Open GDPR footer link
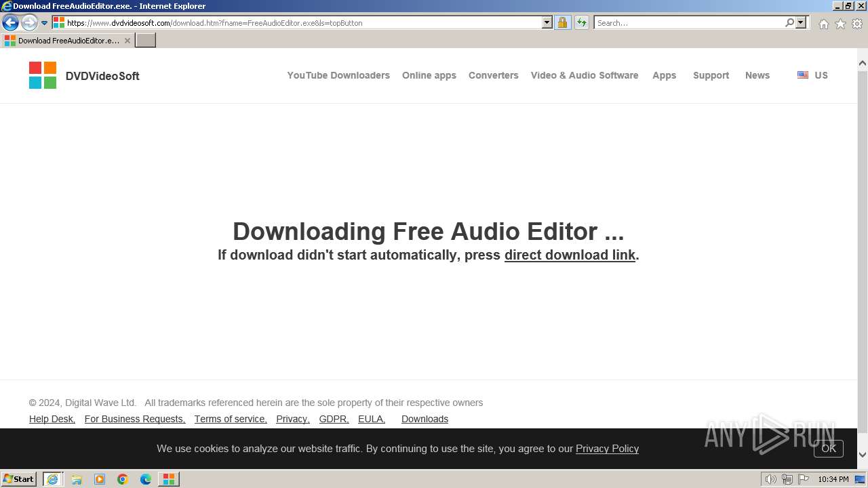The image size is (868, 488). pyautogui.click(x=334, y=419)
